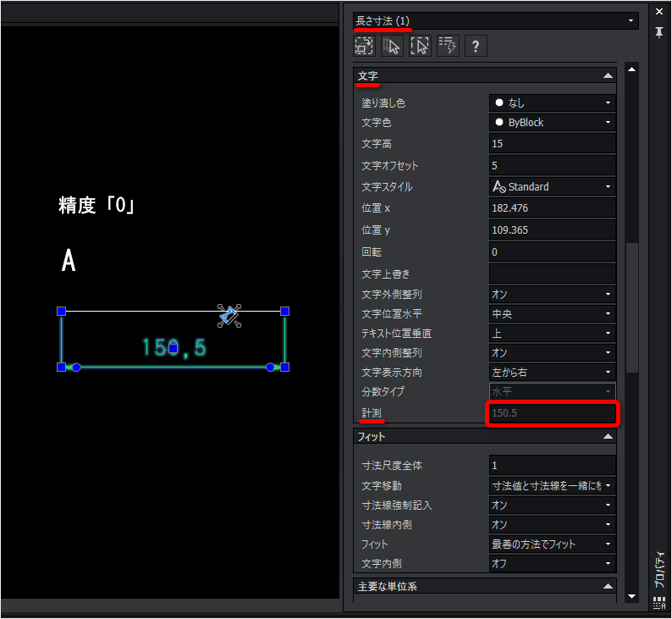This screenshot has width=672, height=619.
Task: Click the bottom-right square grip of dimension
Action: [284, 367]
